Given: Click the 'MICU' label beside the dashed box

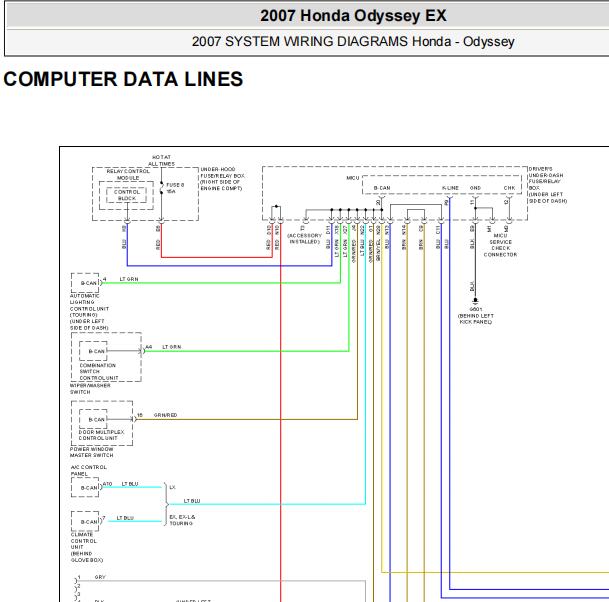Looking at the screenshot, I should pyautogui.click(x=353, y=178).
